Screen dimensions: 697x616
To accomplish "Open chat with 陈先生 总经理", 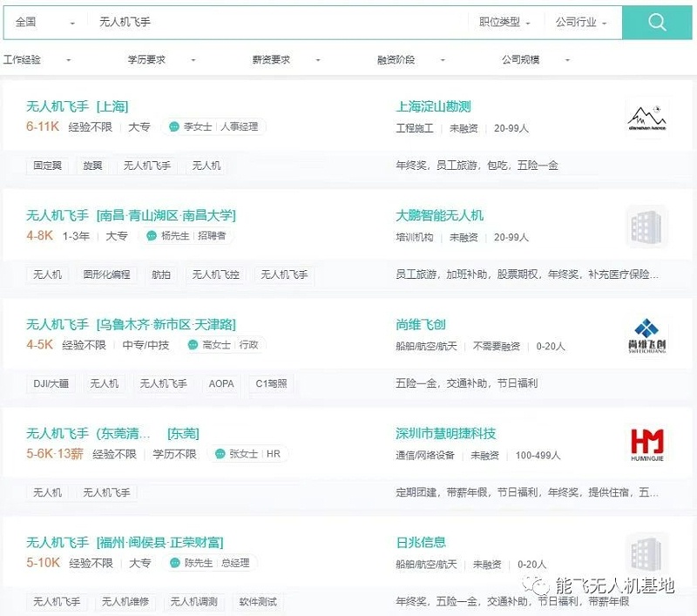I will coord(210,563).
